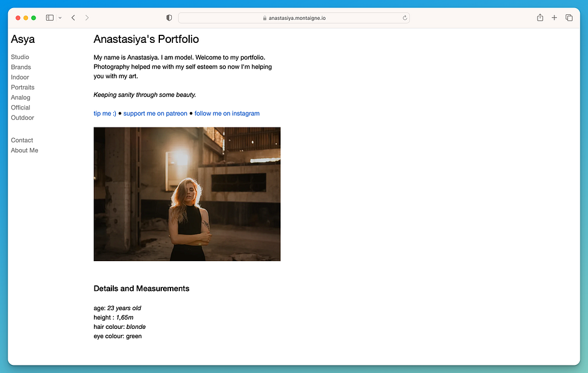
Task: Click the 'eye colour: green' line
Action: click(x=118, y=336)
